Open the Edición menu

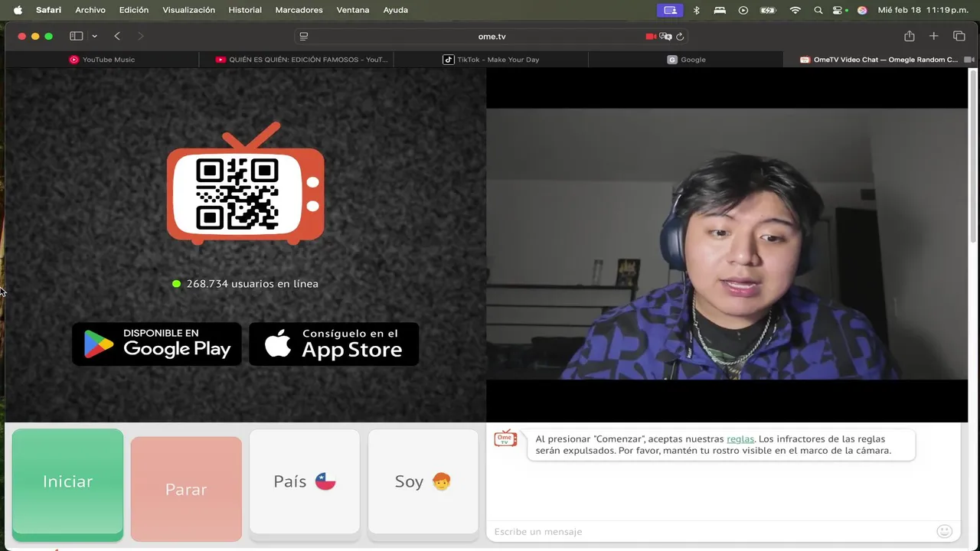pyautogui.click(x=134, y=10)
